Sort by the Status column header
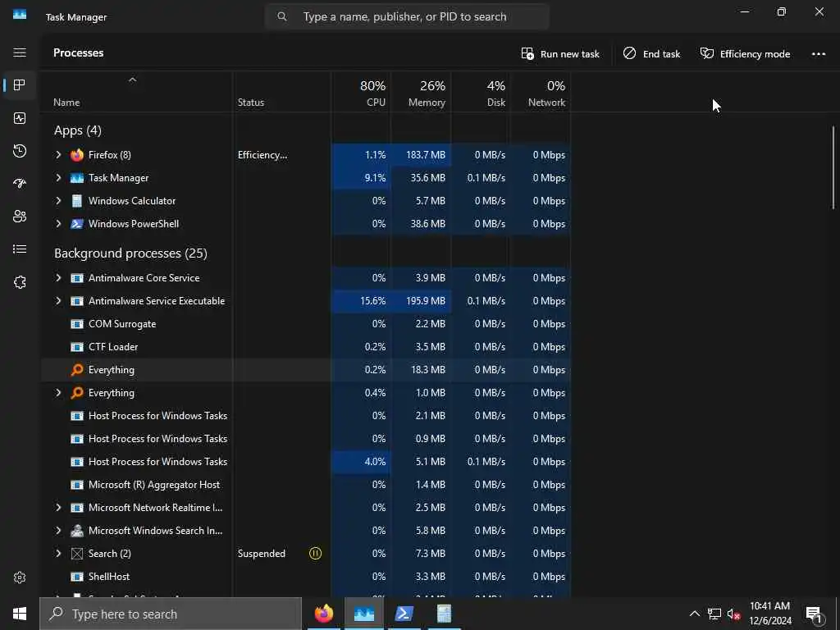The width and height of the screenshot is (840, 630). pyautogui.click(x=282, y=92)
